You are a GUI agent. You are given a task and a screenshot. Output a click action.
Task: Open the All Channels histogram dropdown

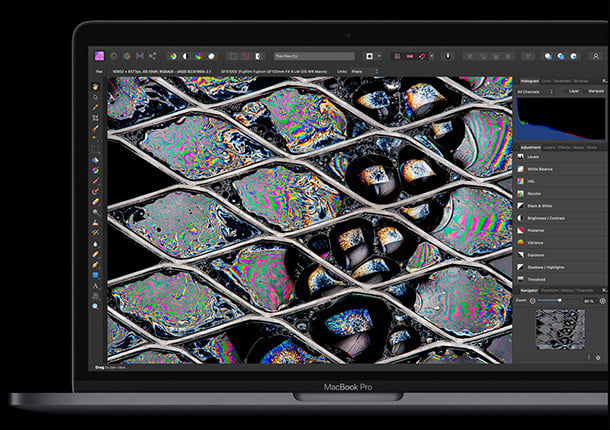coord(535,92)
